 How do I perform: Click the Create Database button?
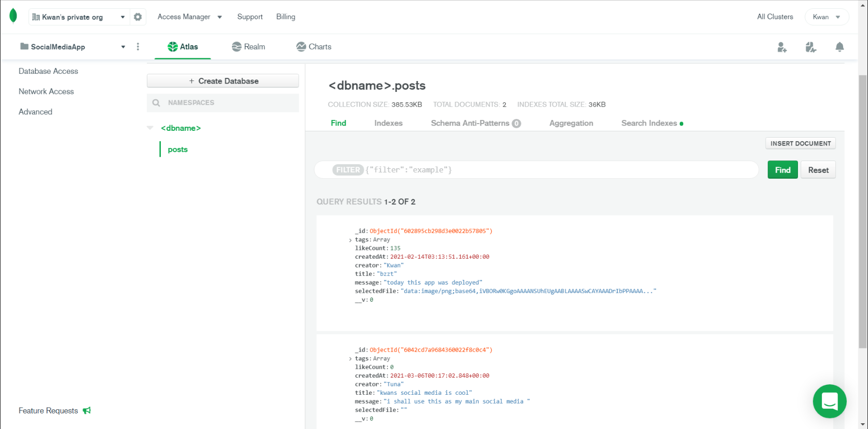click(223, 81)
